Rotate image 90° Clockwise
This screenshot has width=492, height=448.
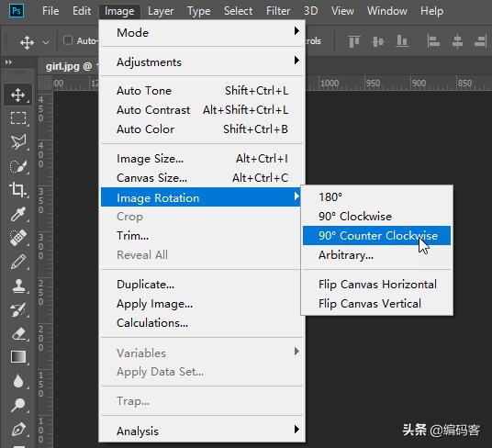click(x=377, y=216)
